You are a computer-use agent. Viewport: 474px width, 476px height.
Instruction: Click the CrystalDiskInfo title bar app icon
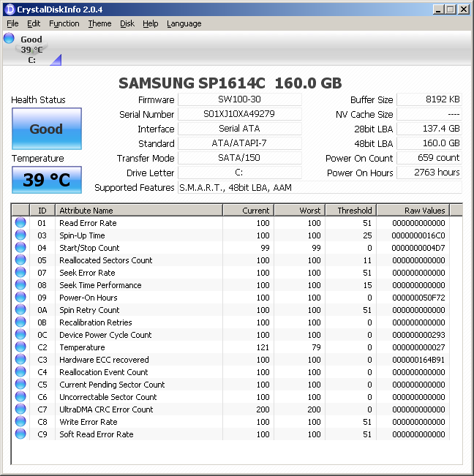(x=10, y=9)
